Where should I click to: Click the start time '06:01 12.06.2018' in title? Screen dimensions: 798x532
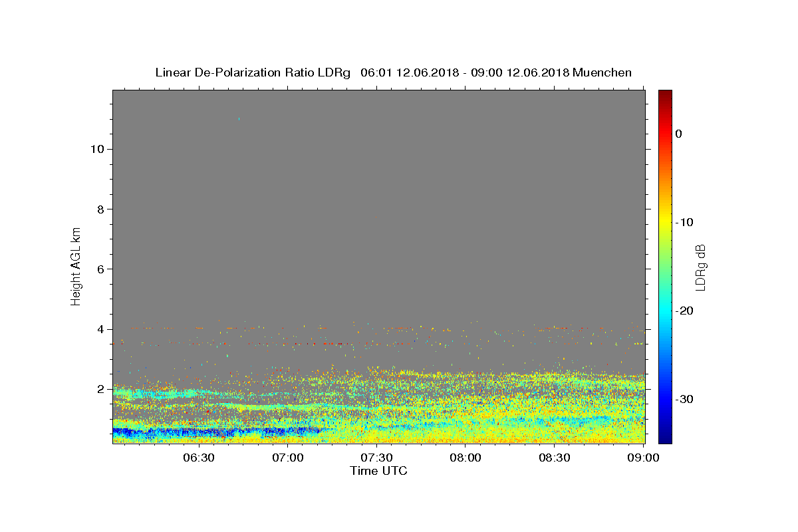tap(410, 72)
